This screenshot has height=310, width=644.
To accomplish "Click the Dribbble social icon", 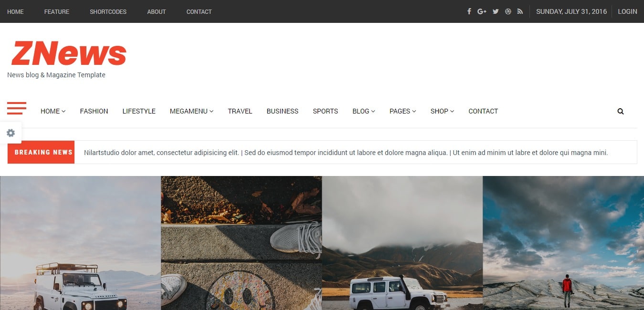I will pos(507,11).
